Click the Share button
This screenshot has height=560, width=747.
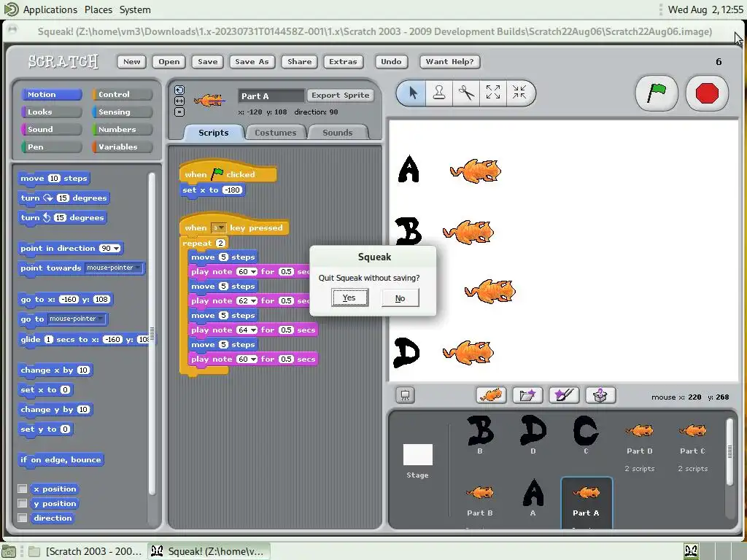coord(299,61)
